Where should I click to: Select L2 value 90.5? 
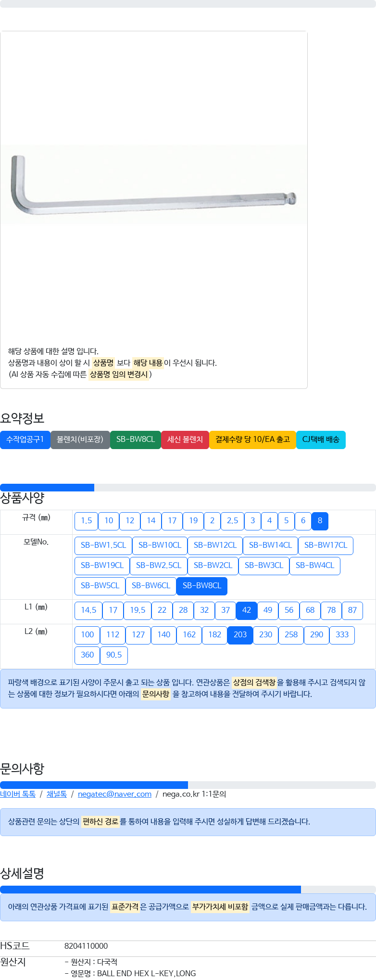(114, 655)
